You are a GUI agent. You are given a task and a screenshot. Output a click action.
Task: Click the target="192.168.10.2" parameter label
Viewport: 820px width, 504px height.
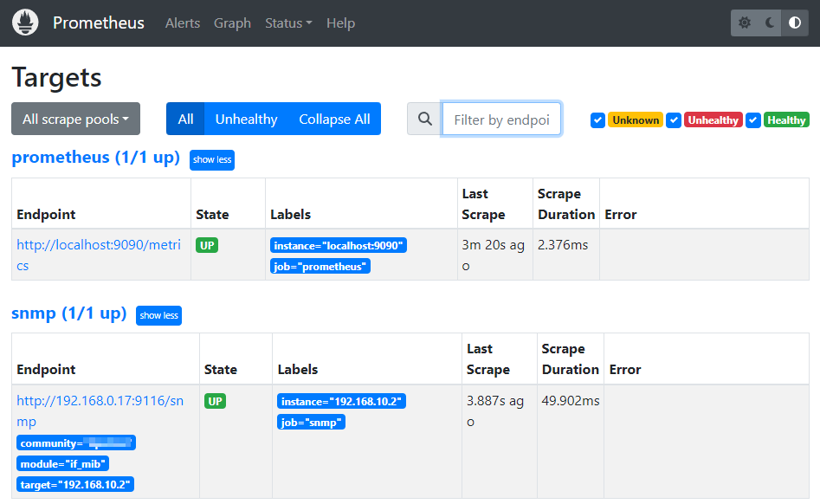pyautogui.click(x=75, y=485)
